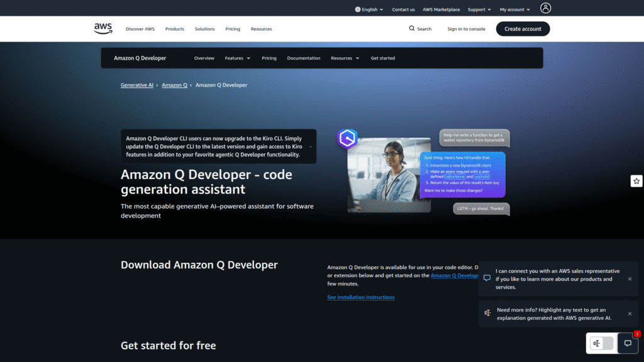Click the AWS logo
Viewport: 644px width, 362px height.
click(x=103, y=28)
